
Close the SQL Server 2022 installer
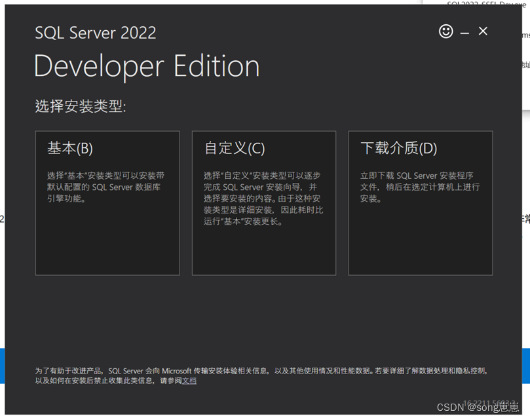[483, 31]
